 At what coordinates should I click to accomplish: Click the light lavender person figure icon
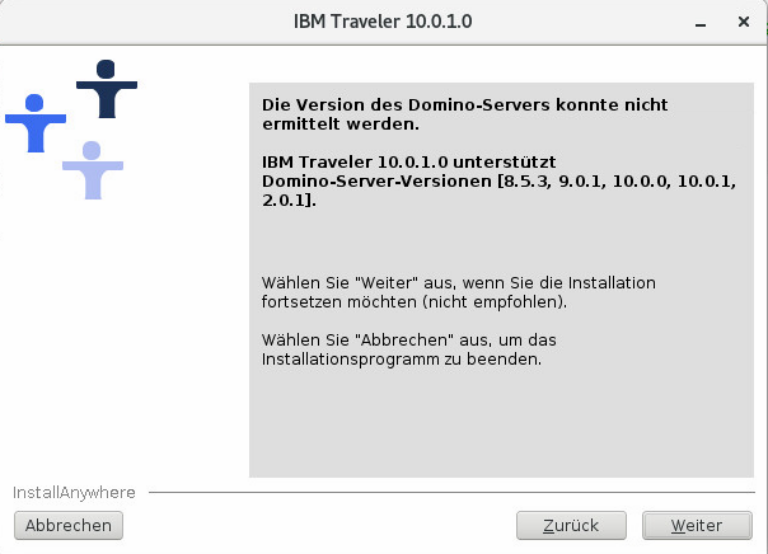93,170
